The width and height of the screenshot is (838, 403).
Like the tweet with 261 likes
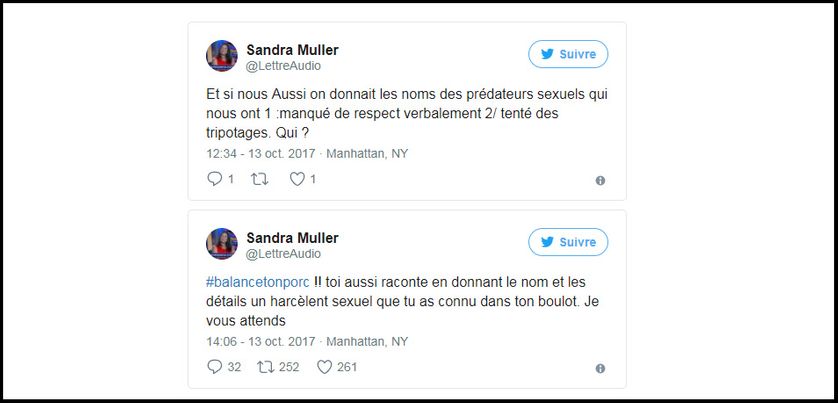coord(324,367)
